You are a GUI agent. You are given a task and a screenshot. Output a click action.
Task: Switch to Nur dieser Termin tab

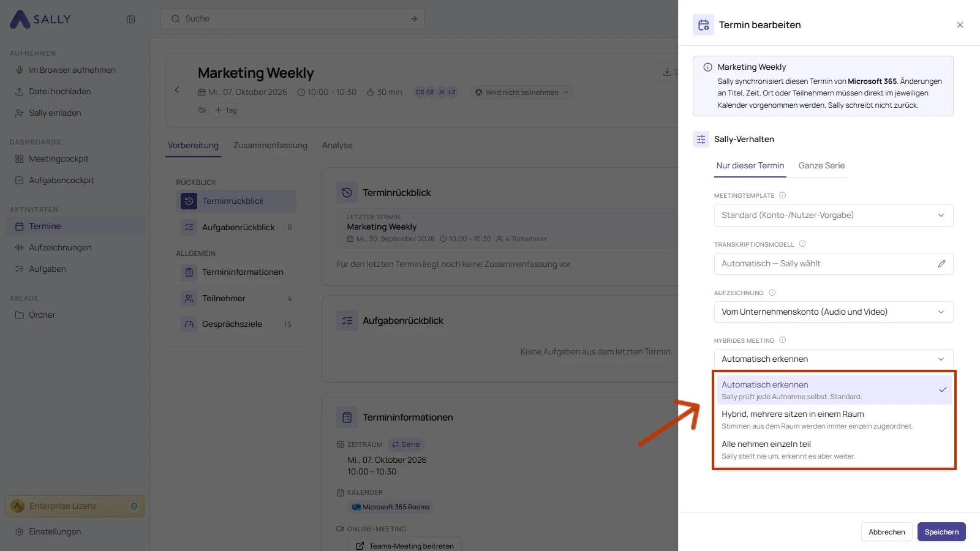pyautogui.click(x=750, y=166)
